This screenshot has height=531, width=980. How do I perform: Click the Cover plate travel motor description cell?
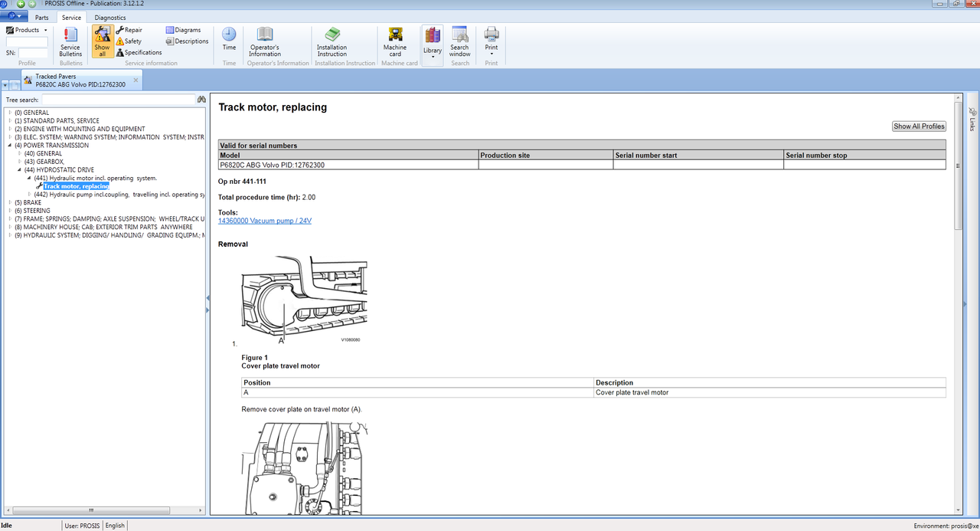pyautogui.click(x=770, y=392)
